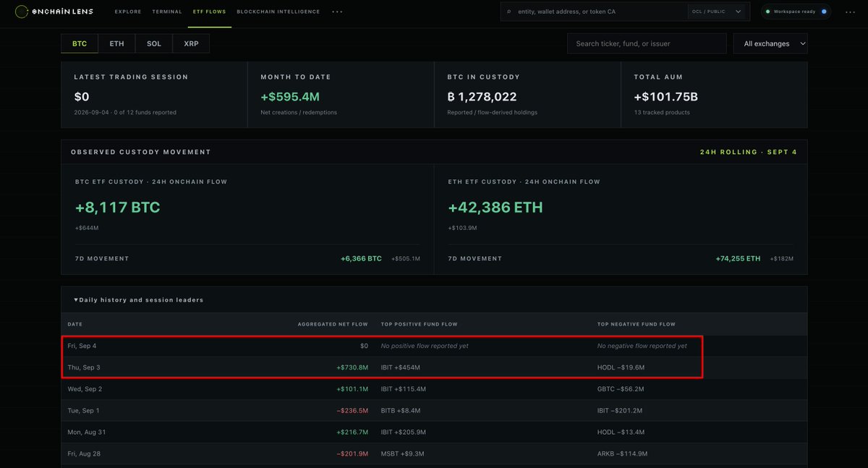The width and height of the screenshot is (868, 468).
Task: Open the OCL / PUBLIC dropdown
Action: 717,12
